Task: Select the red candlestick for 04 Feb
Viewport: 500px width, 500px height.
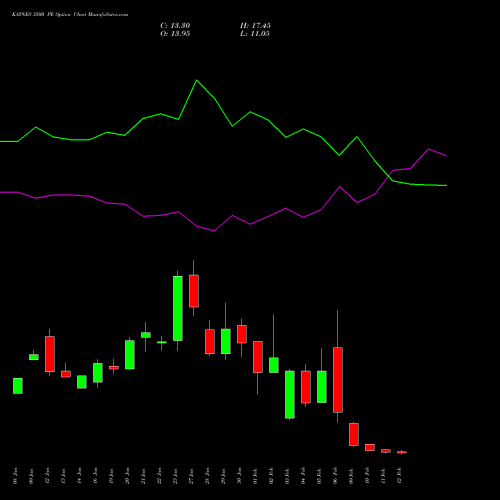Action: coord(306,387)
